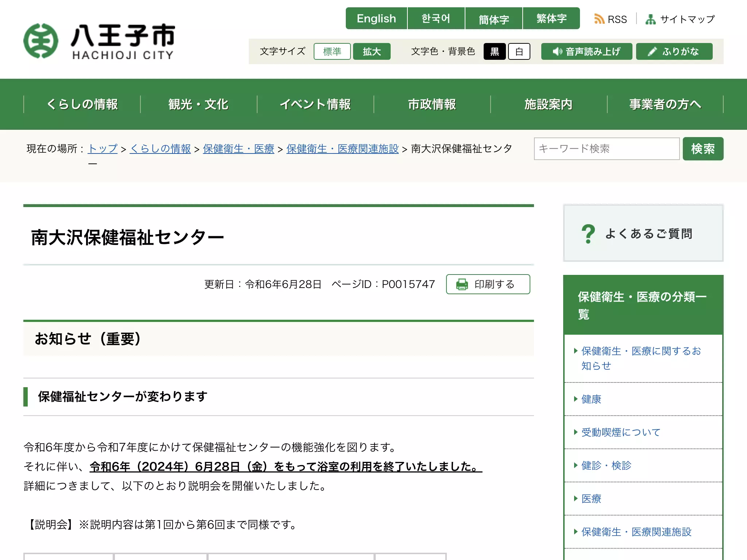Select black 黒 background color
747x560 pixels.
495,51
